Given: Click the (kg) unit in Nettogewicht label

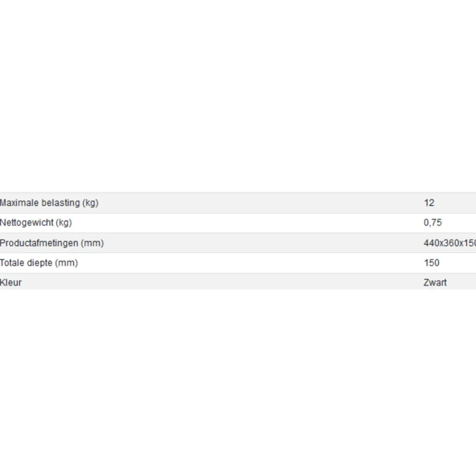Looking at the screenshot, I should coord(63,223).
